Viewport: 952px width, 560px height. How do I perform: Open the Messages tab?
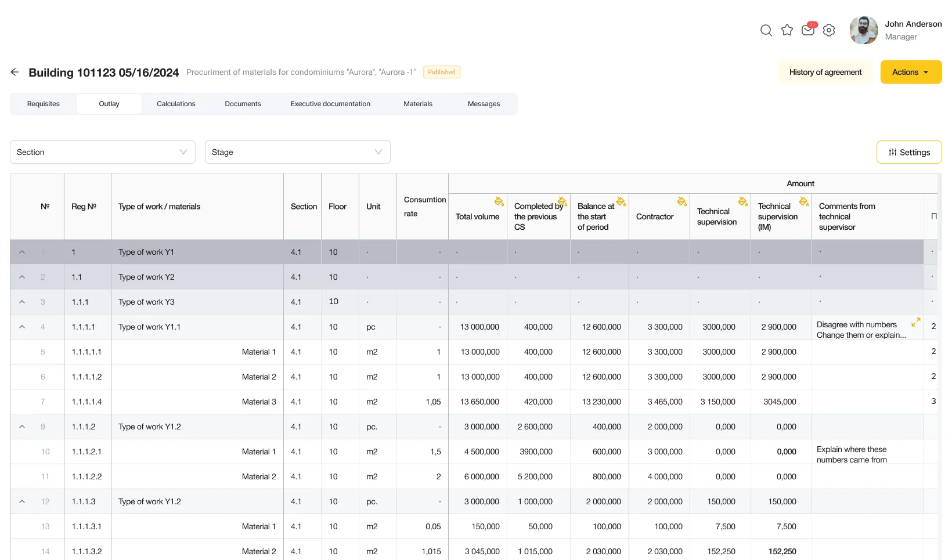pos(484,104)
